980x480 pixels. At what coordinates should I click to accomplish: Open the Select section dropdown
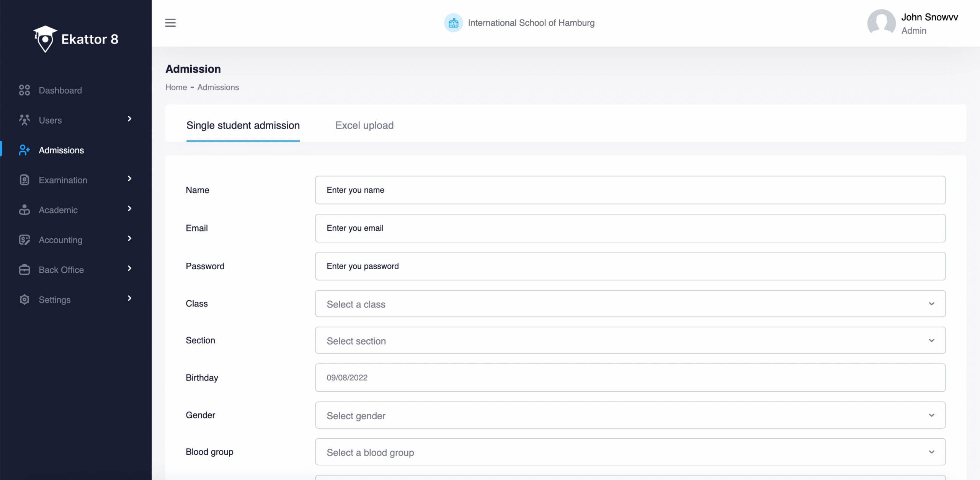pos(630,340)
